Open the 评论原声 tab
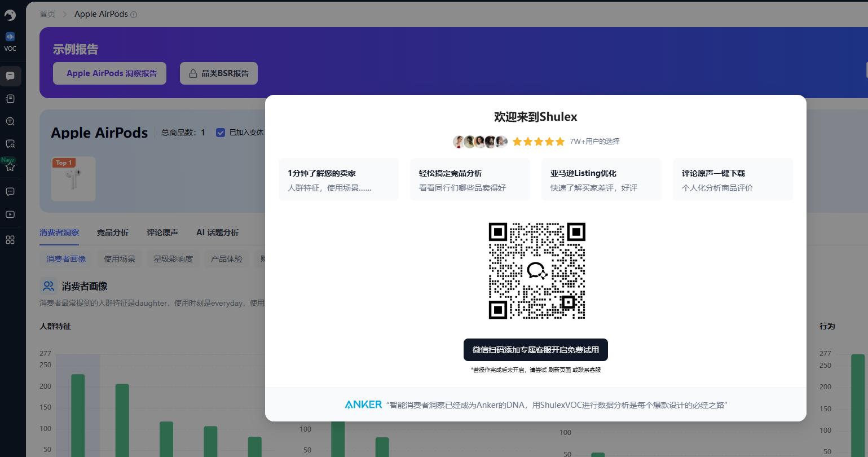Screen dimensions: 868x457 162,232
